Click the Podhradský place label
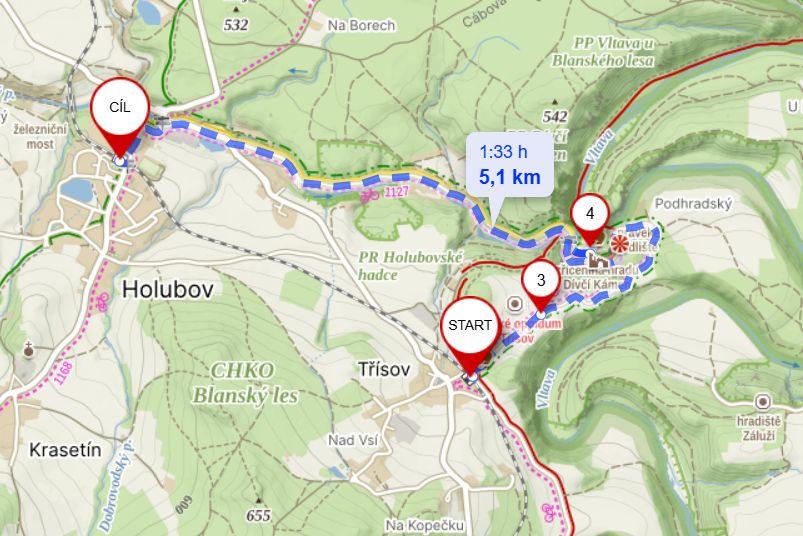Image resolution: width=803 pixels, height=536 pixels. 693,204
